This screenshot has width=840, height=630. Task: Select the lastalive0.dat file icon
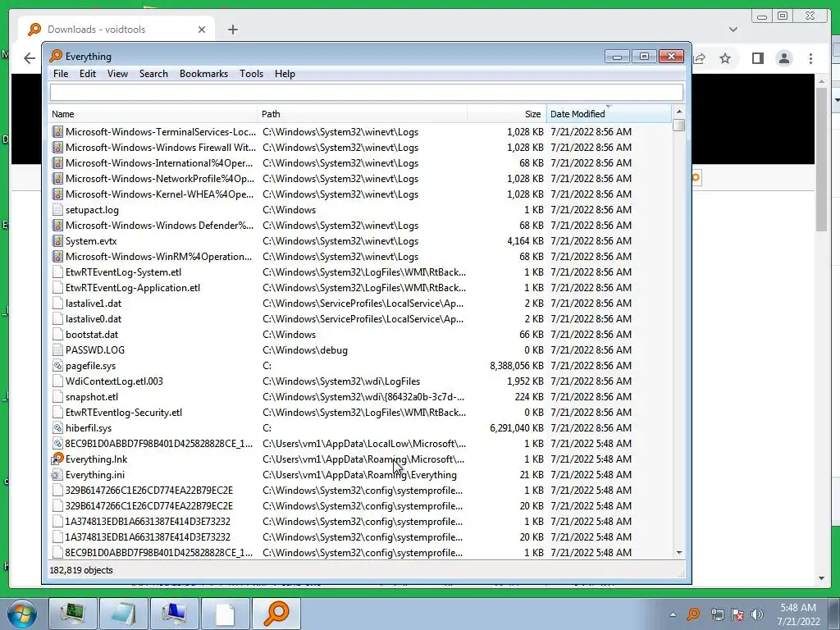point(57,319)
